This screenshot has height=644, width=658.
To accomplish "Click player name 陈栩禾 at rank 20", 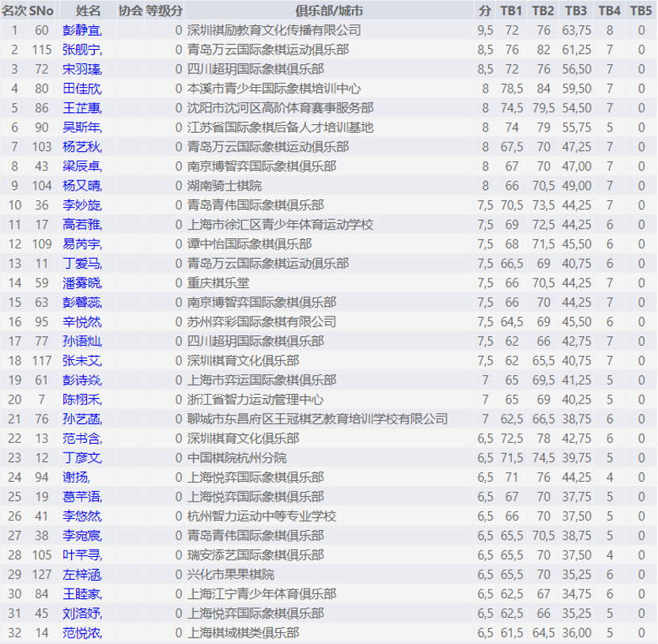I will pos(82,400).
